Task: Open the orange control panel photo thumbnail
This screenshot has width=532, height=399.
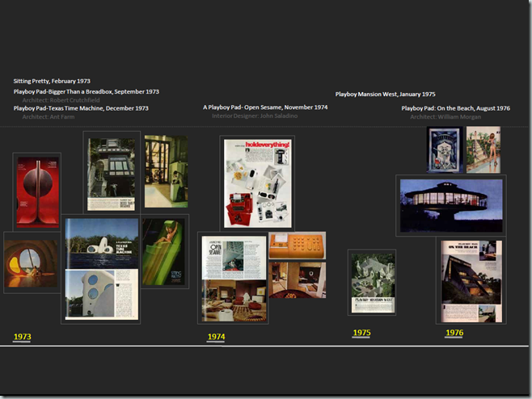Action: point(298,246)
